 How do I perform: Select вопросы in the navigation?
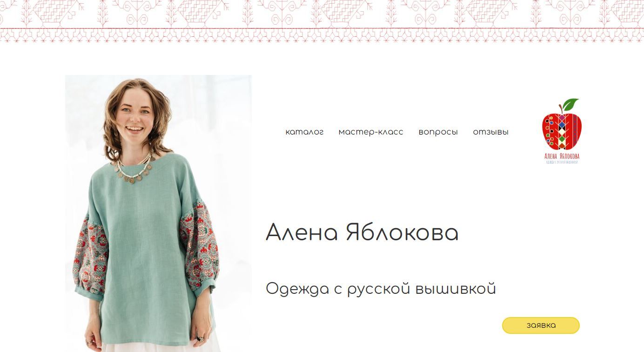point(438,132)
